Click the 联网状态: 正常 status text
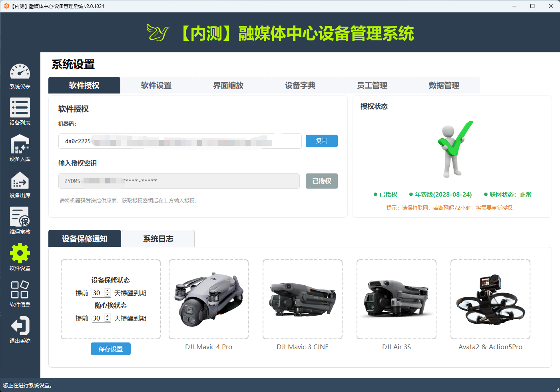This screenshot has width=560, height=392. pos(510,195)
